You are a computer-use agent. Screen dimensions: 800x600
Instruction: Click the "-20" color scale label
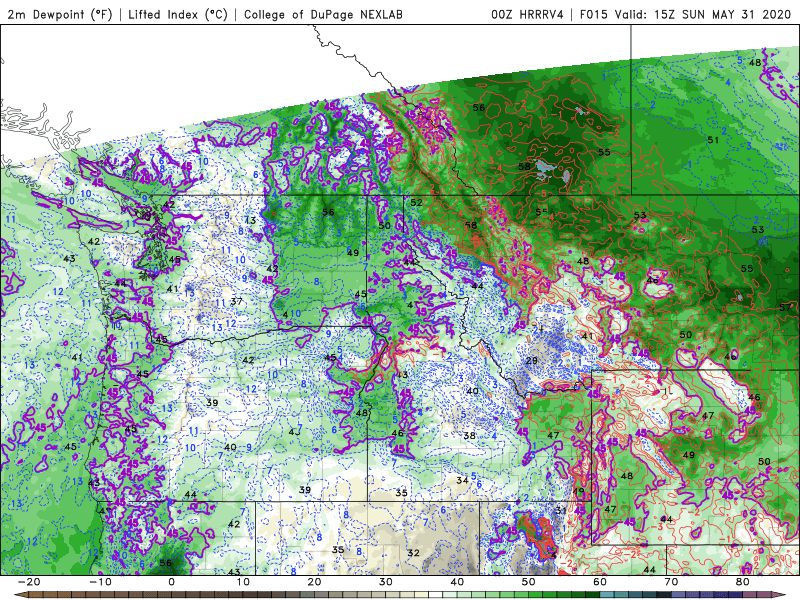point(29,582)
